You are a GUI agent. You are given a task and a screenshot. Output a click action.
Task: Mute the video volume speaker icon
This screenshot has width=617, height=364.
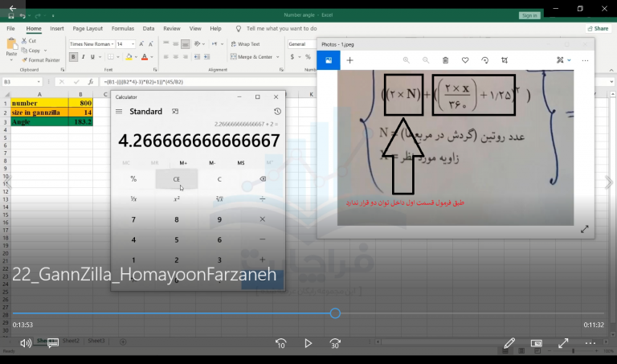(x=26, y=343)
